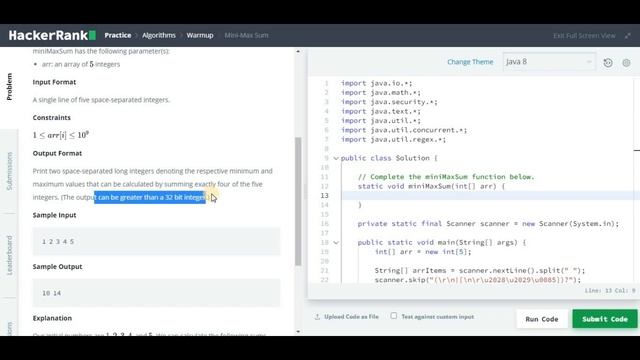Go to the Warmup breadcrumb
Image resolution: width=640 pixels, height=360 pixels.
[200, 36]
